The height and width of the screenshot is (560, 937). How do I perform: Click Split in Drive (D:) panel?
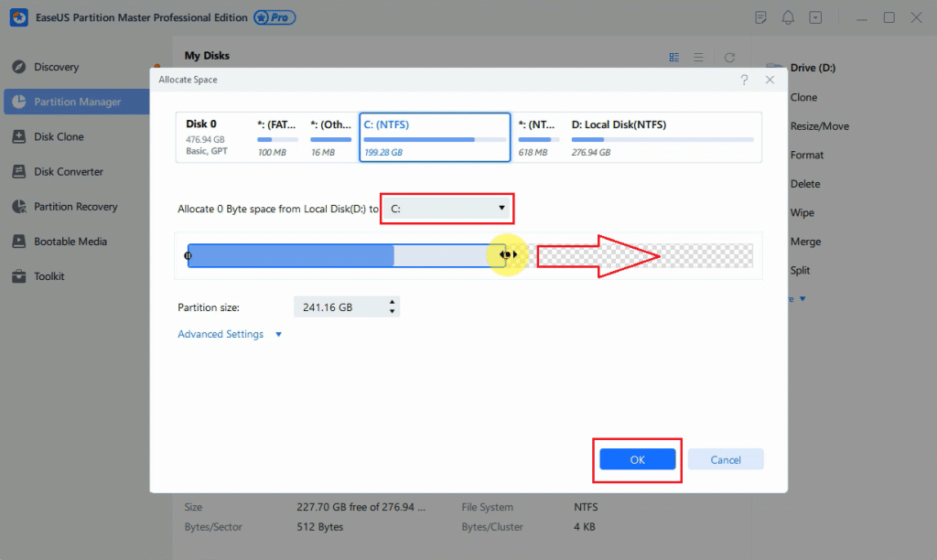[800, 270]
